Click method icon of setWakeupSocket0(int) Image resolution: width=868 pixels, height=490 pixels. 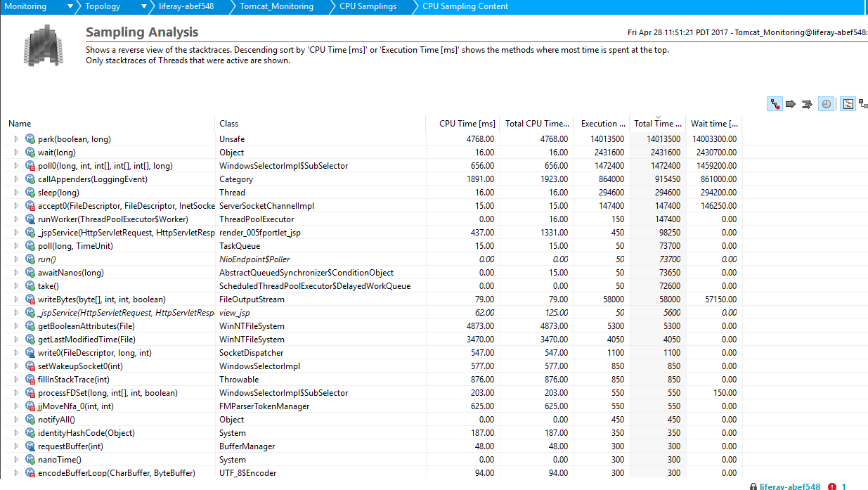pyautogui.click(x=30, y=366)
